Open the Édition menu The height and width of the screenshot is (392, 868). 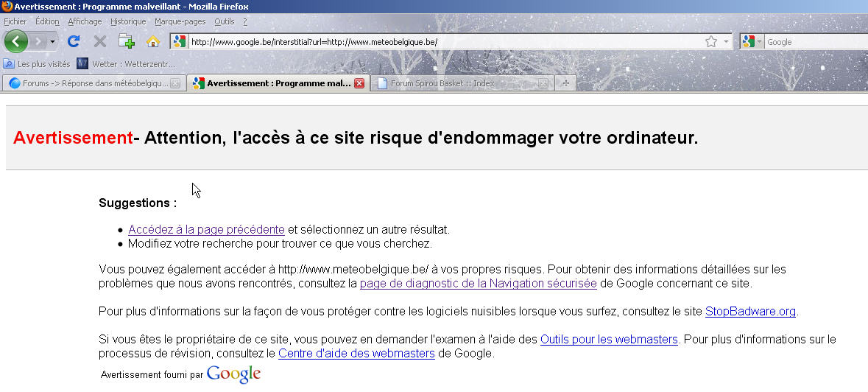(x=47, y=21)
